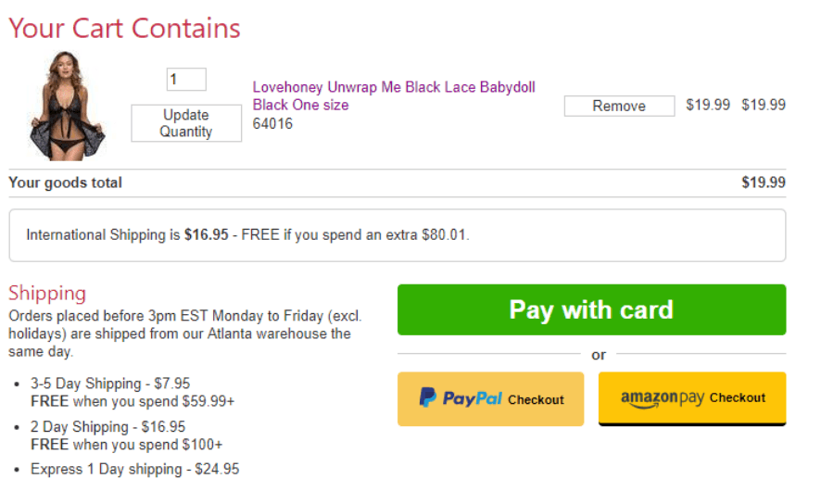Click the International Shipping notice box
Image resolution: width=834 pixels, height=504 pixels.
pyautogui.click(x=397, y=235)
